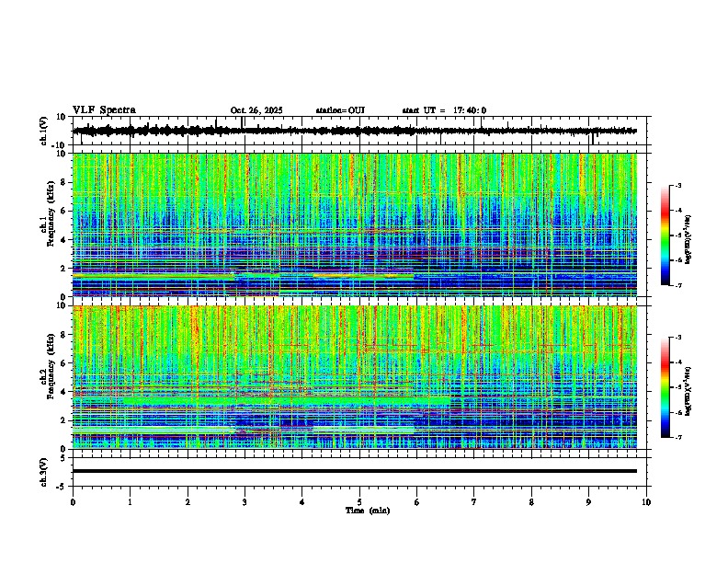Click the flat ch.3 voltage trace
728x563 pixels.
(354, 471)
